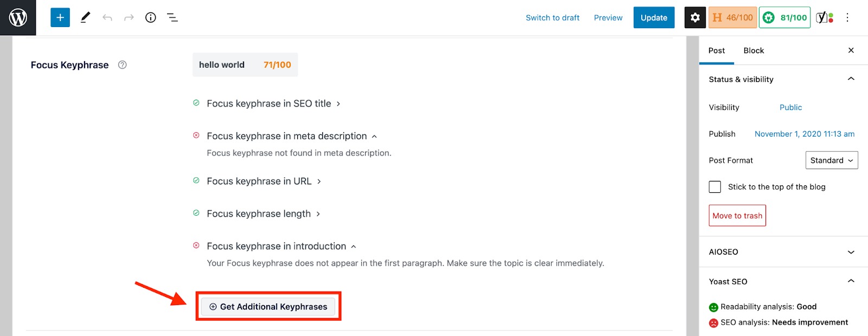Enable Stick to the top of the blog

coord(715,186)
